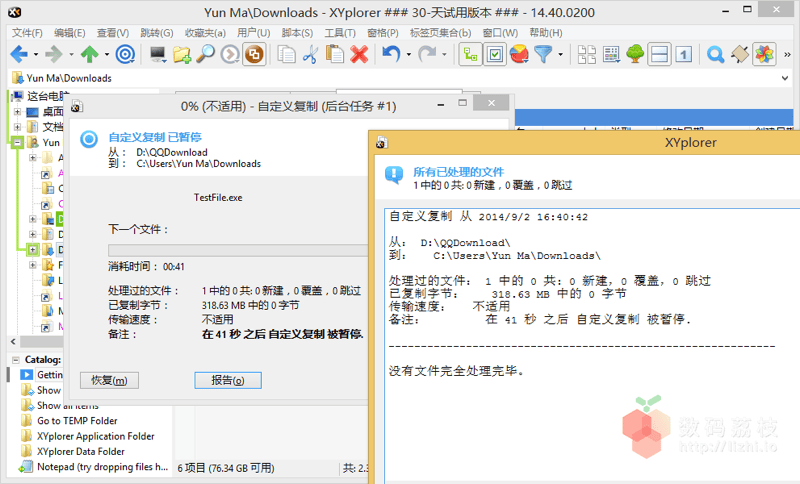The width and height of the screenshot is (800, 484).
Task: Click the blue Quick Search icon
Action: pyautogui.click(x=715, y=54)
